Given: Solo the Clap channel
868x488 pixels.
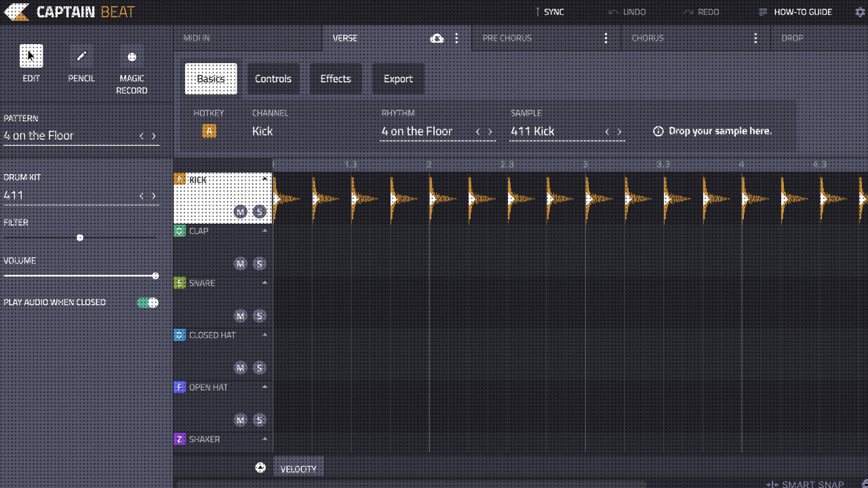Looking at the screenshot, I should (259, 264).
